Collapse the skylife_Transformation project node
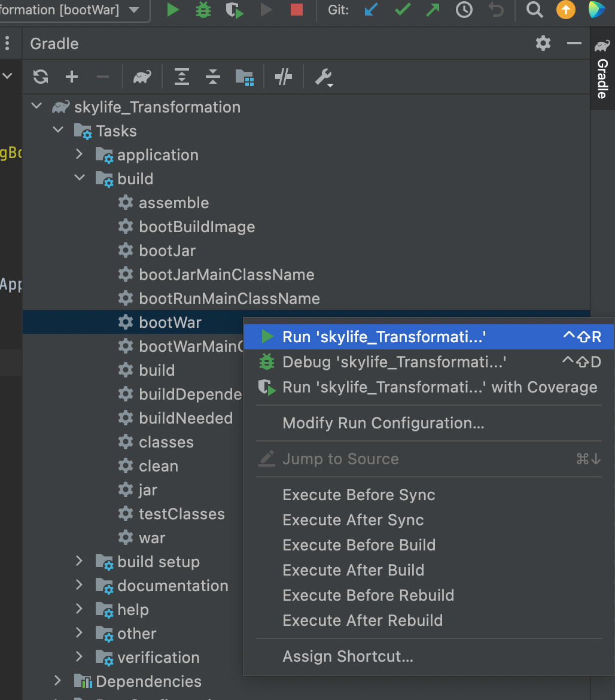 pos(36,106)
